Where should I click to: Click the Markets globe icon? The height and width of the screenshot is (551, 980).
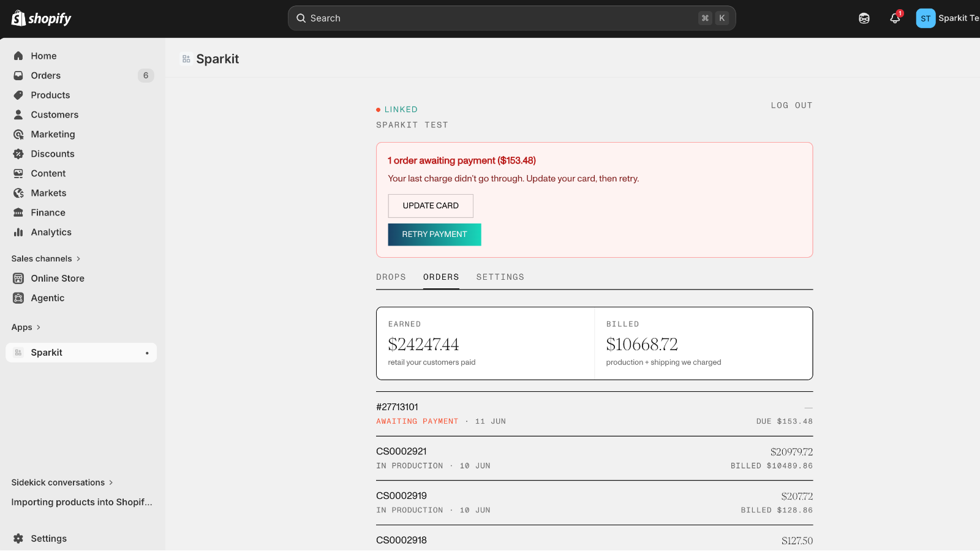(x=18, y=193)
